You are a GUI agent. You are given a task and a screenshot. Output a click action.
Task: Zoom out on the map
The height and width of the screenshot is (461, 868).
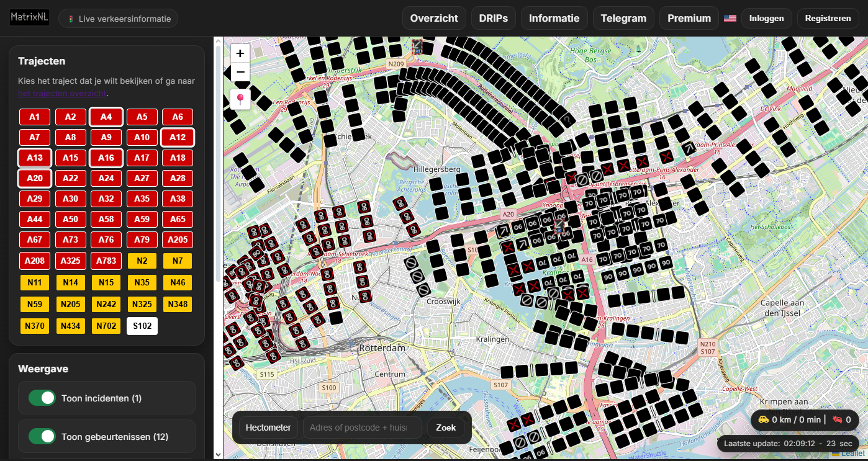(240, 72)
